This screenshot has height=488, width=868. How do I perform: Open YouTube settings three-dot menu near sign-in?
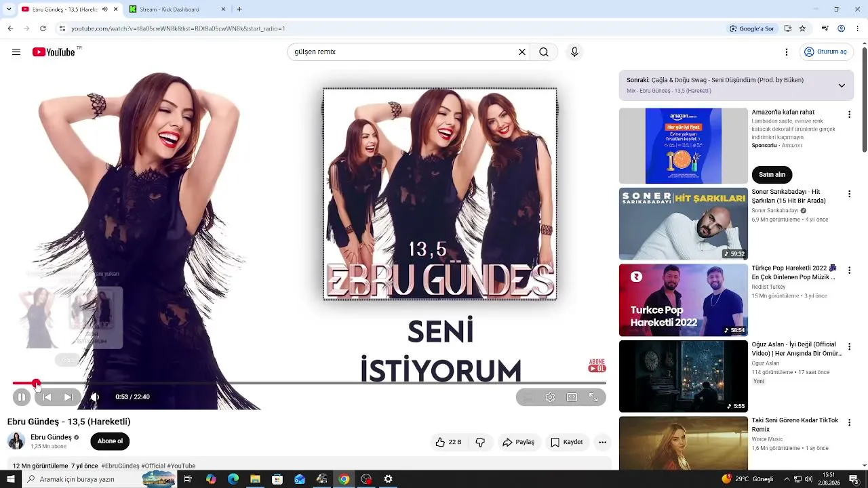pos(787,52)
